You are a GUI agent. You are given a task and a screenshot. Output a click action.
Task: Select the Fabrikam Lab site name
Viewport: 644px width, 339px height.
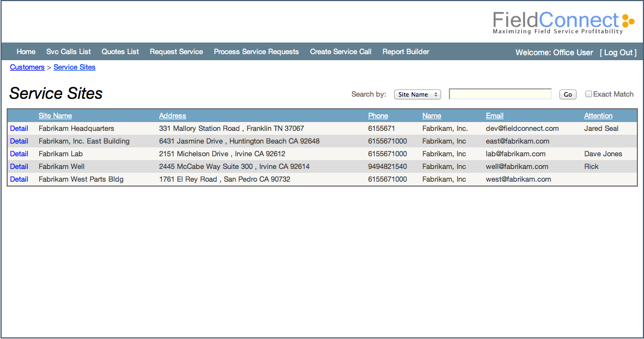click(x=60, y=154)
